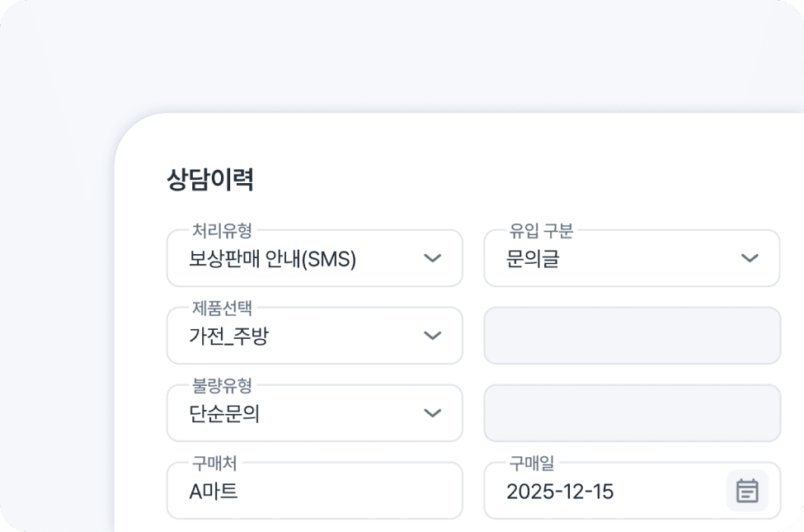Click the 구매처 field label
The image size is (804, 532).
coord(214,464)
